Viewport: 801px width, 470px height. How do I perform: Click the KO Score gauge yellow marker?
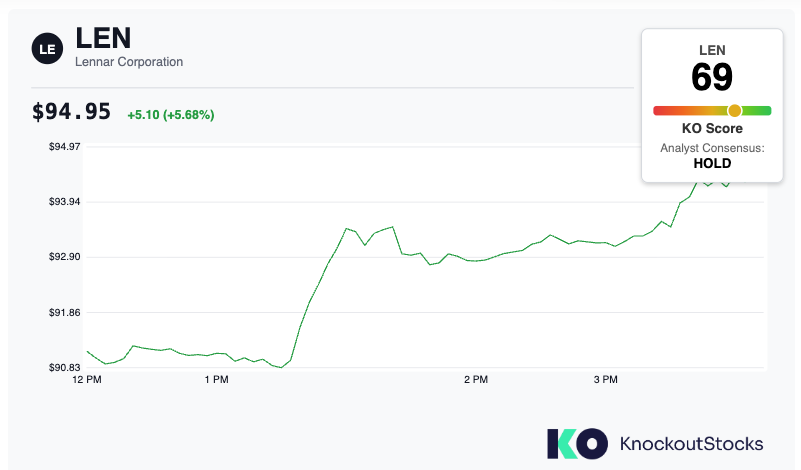click(x=735, y=110)
